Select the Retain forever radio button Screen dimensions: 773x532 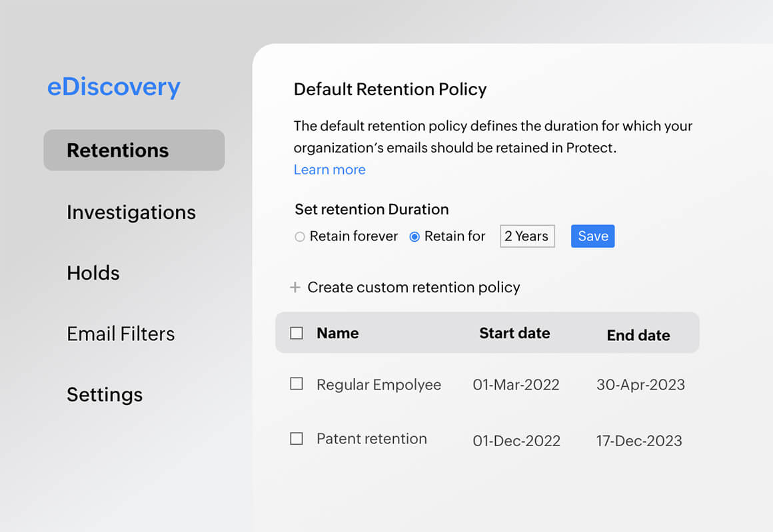tap(300, 236)
